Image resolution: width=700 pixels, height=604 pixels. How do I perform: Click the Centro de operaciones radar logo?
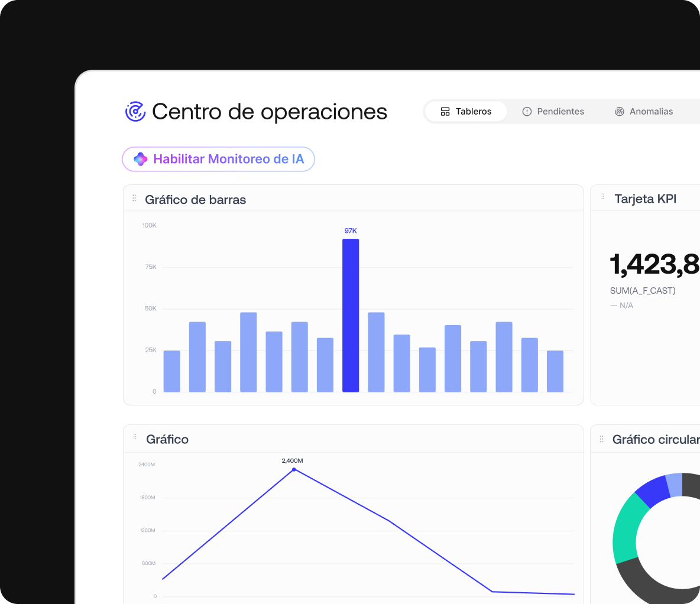pyautogui.click(x=135, y=112)
